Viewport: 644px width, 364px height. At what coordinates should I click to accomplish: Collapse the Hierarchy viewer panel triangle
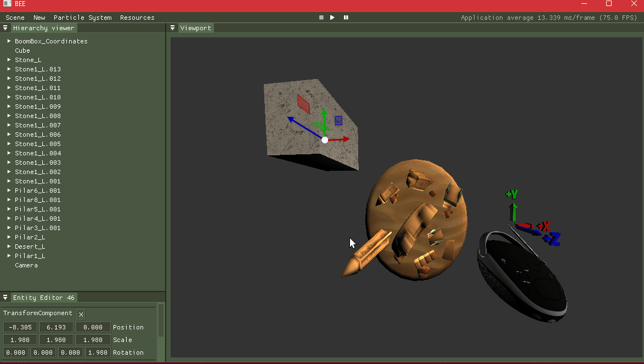(x=6, y=28)
